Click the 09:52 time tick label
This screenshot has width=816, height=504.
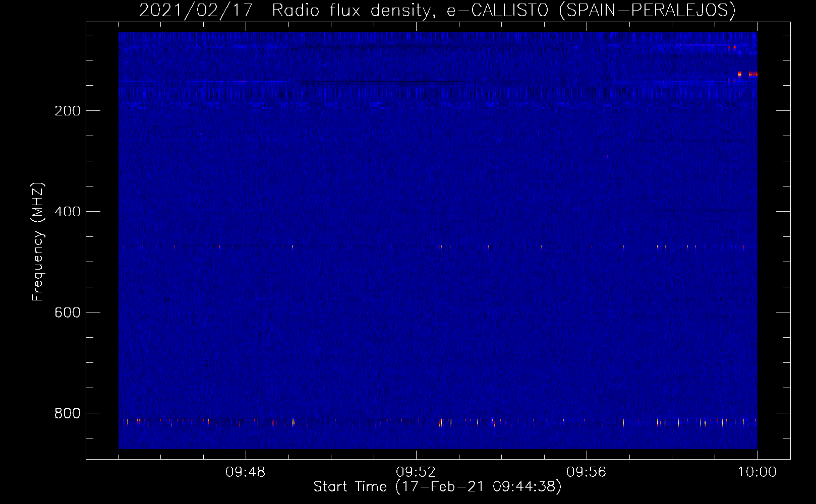416,472
